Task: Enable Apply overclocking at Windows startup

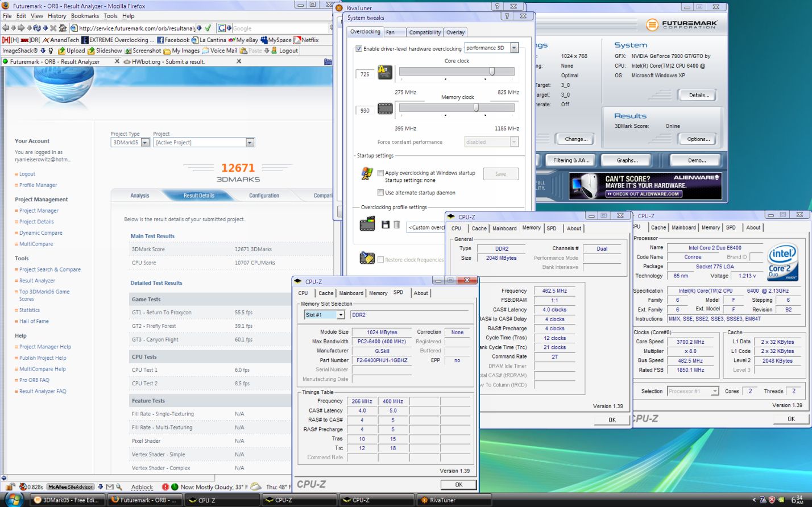Action: pyautogui.click(x=381, y=173)
